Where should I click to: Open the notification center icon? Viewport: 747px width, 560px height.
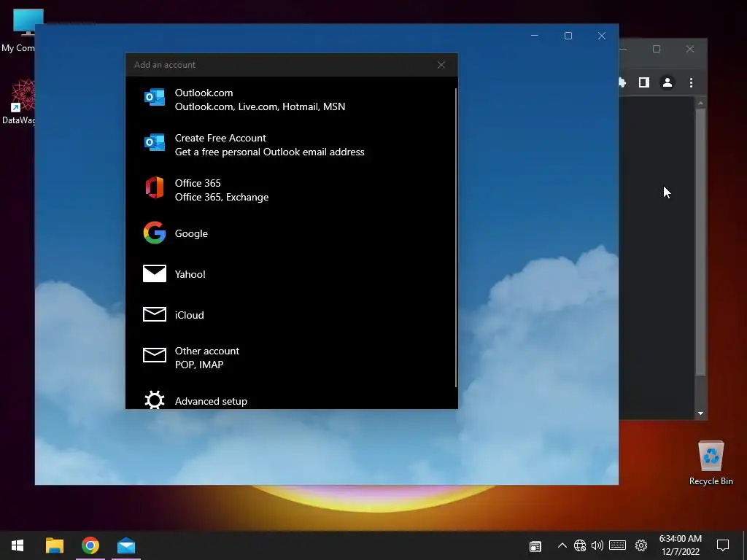tap(723, 545)
